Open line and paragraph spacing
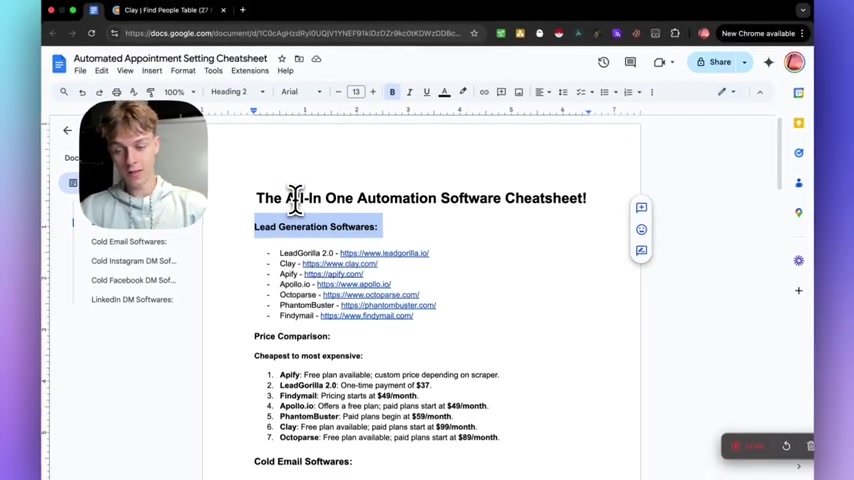The width and height of the screenshot is (854, 480). tap(563, 92)
